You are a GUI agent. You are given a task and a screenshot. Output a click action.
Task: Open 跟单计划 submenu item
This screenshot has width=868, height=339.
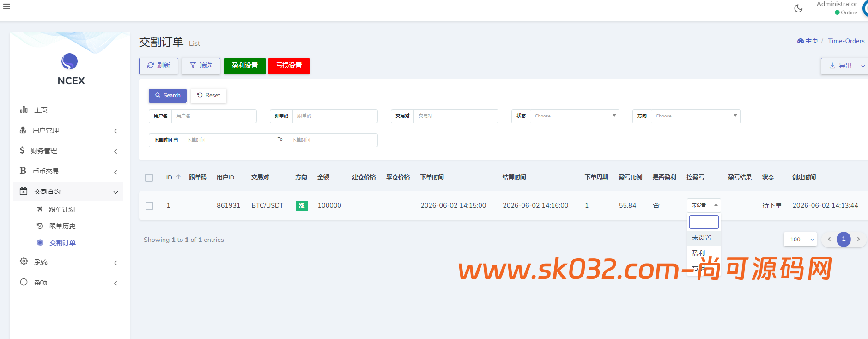[62, 210]
